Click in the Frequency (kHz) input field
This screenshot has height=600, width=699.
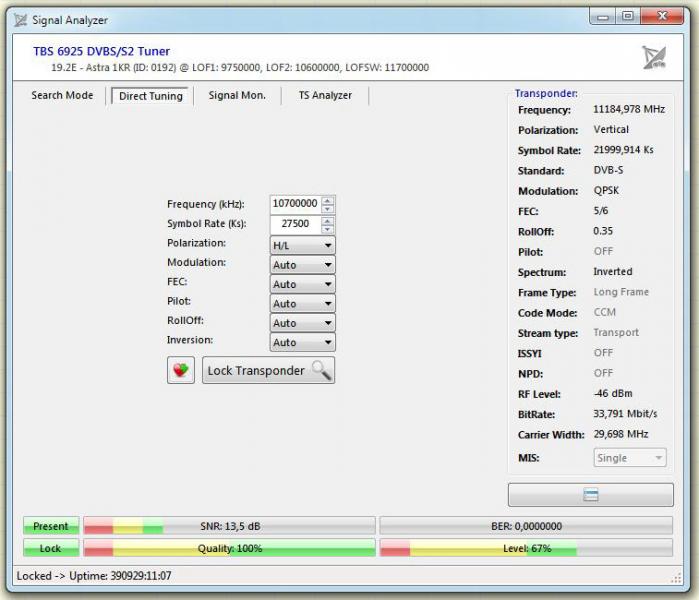pos(295,203)
